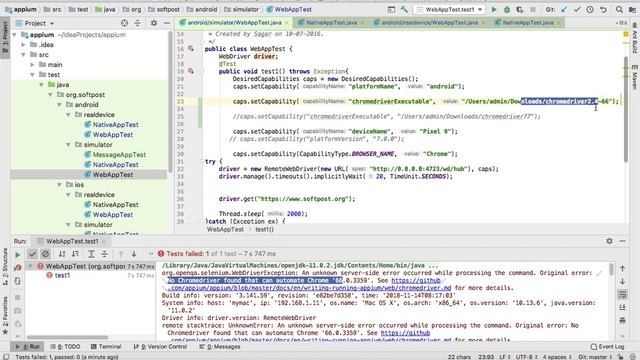Viewport: 640px width, 360px height.
Task: Run with coverage icon in toolbar
Action: (520, 9)
